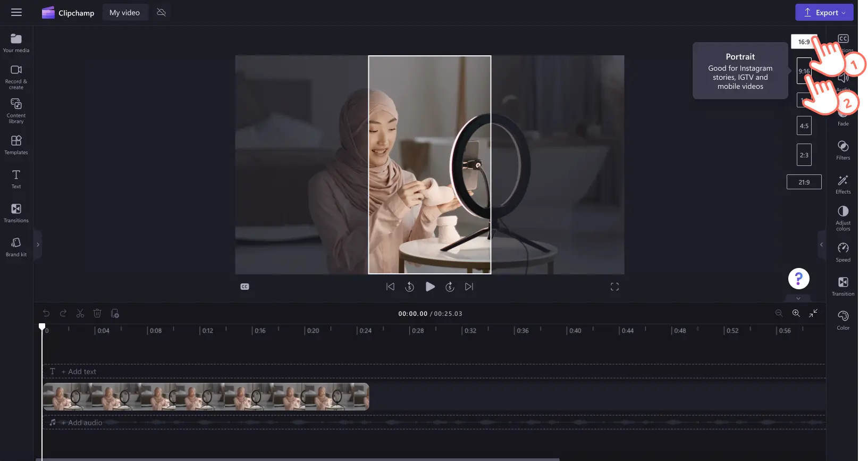Viewport: 868px width, 461px height.
Task: Rewind five seconds
Action: coord(409,287)
